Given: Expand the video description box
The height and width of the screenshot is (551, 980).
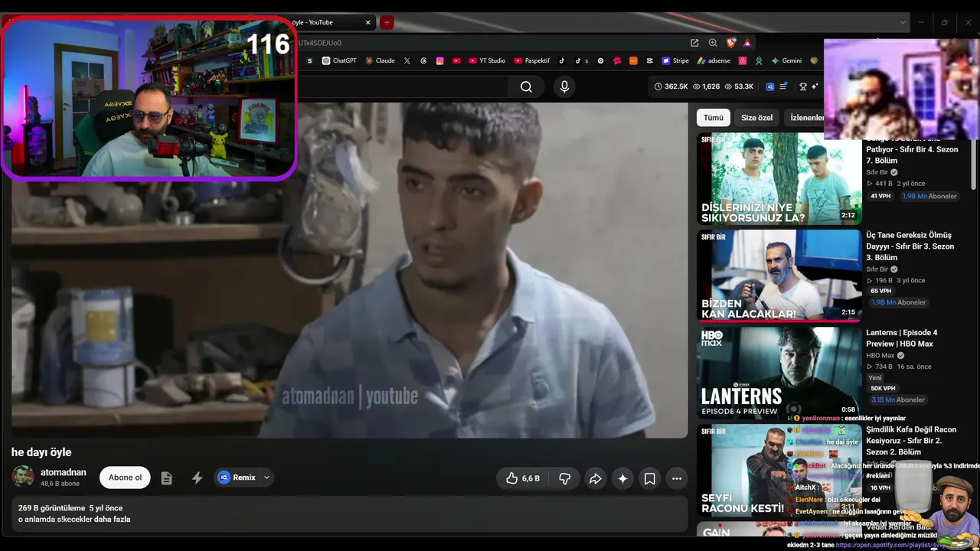Looking at the screenshot, I should [x=350, y=514].
